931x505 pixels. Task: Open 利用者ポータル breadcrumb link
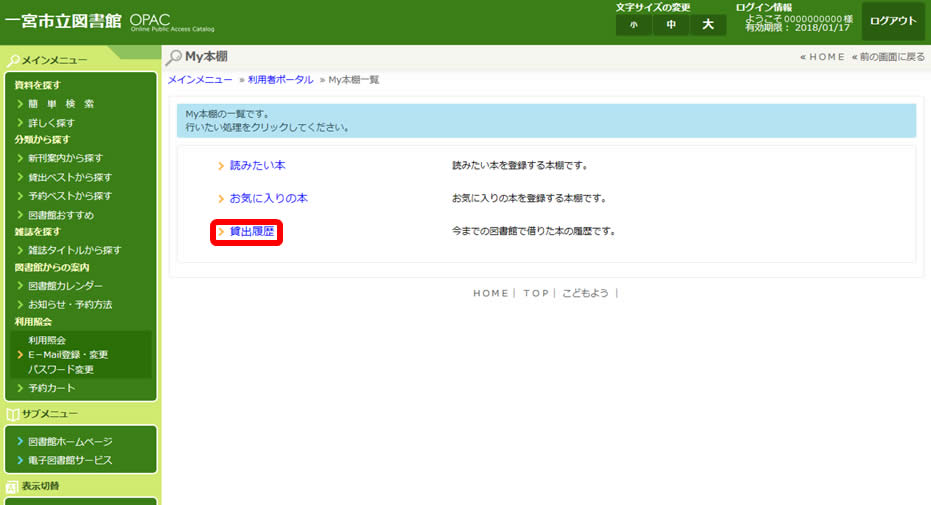click(x=280, y=80)
